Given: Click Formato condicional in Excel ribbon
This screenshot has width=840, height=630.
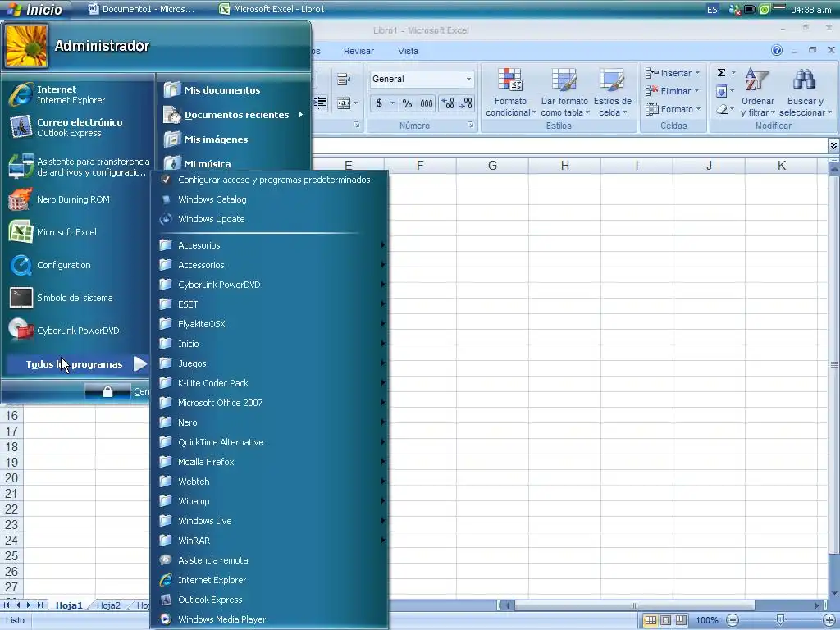Looking at the screenshot, I should click(510, 92).
